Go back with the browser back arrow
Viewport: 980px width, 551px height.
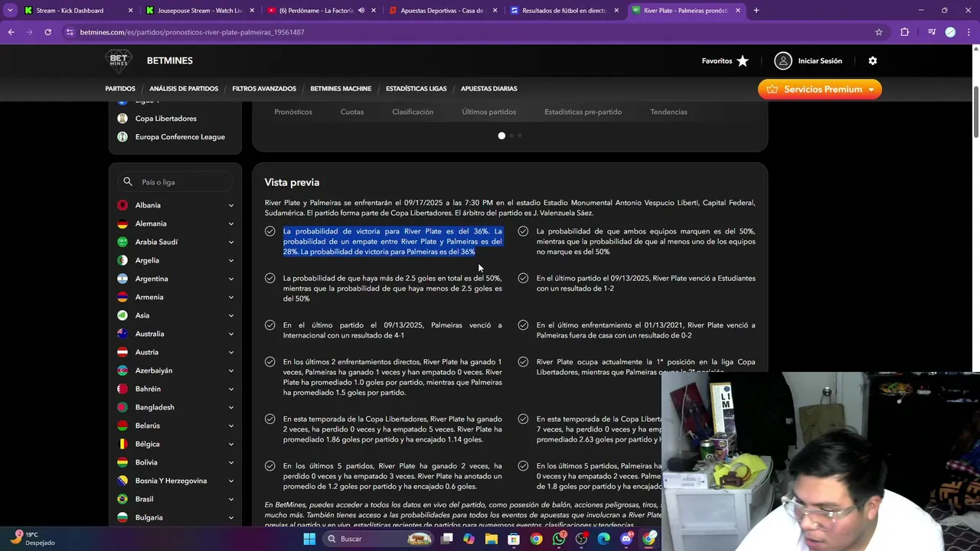[x=11, y=32]
